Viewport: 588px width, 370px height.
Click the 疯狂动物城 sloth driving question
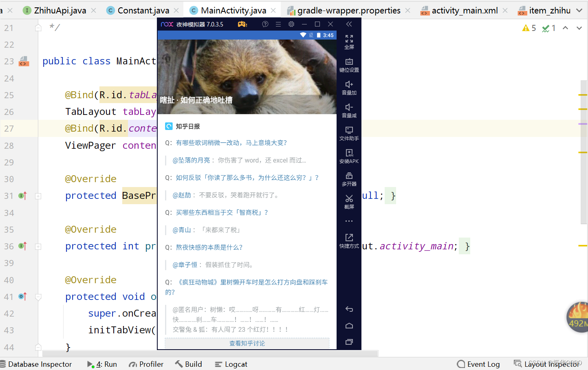pyautogui.click(x=247, y=287)
